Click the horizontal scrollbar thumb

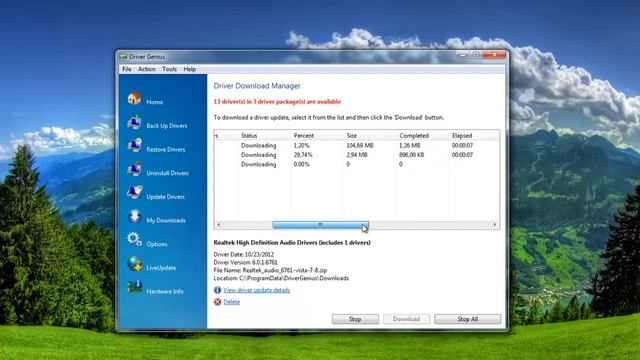coord(320,224)
